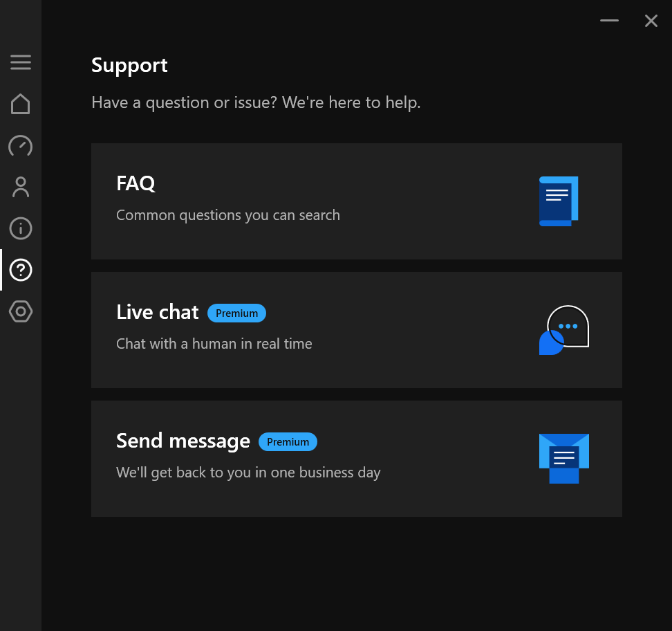
Task: Open Send message to contact support
Action: (x=357, y=458)
